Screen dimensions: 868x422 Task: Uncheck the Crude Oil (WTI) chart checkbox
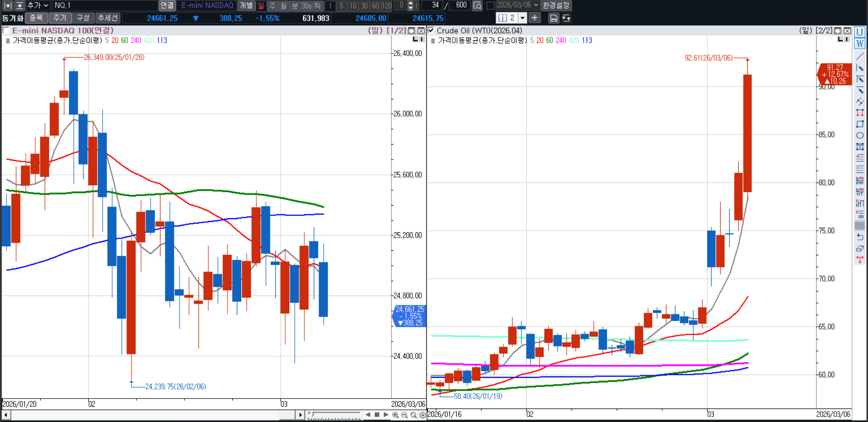pyautogui.click(x=431, y=30)
